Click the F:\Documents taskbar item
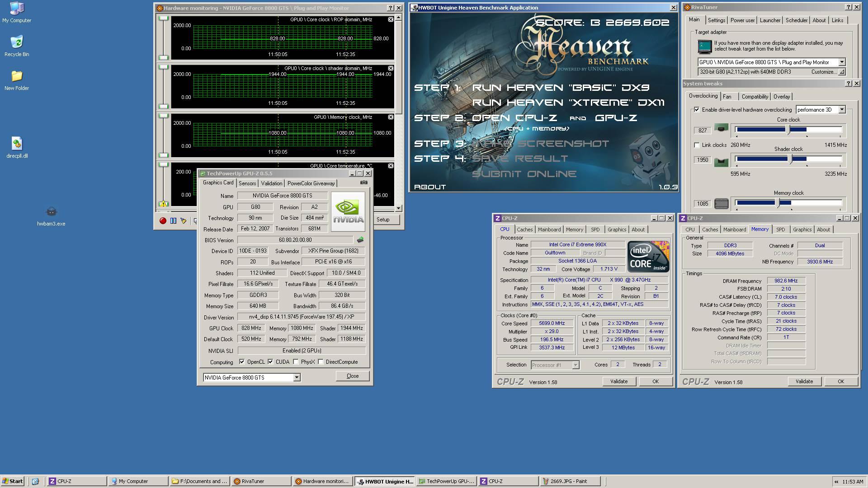Screen dimensions: 868x488 199,481
